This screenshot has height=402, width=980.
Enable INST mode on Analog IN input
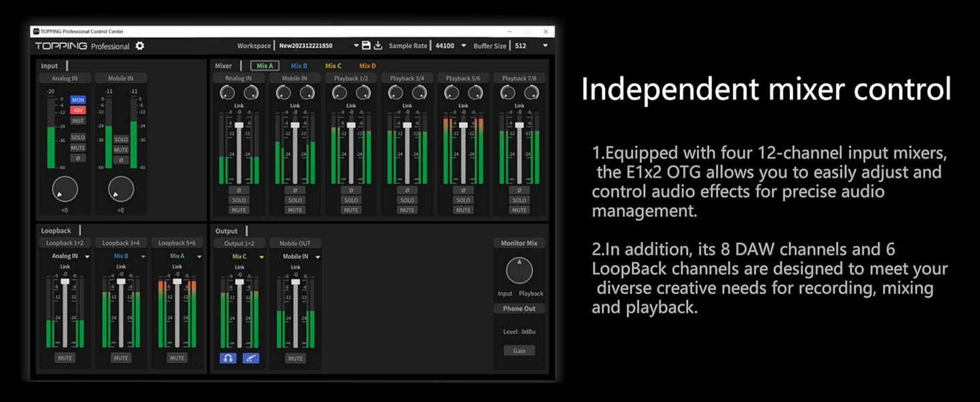(x=78, y=121)
